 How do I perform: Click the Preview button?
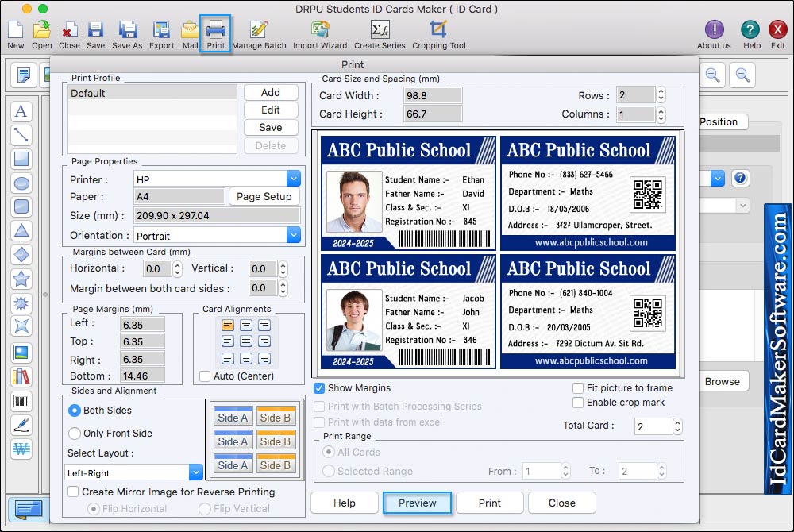point(418,503)
